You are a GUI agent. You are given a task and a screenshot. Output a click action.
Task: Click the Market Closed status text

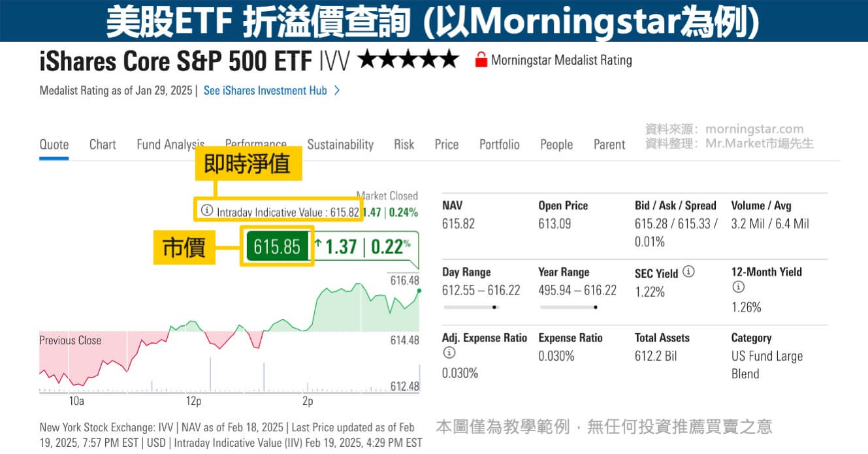pos(387,196)
